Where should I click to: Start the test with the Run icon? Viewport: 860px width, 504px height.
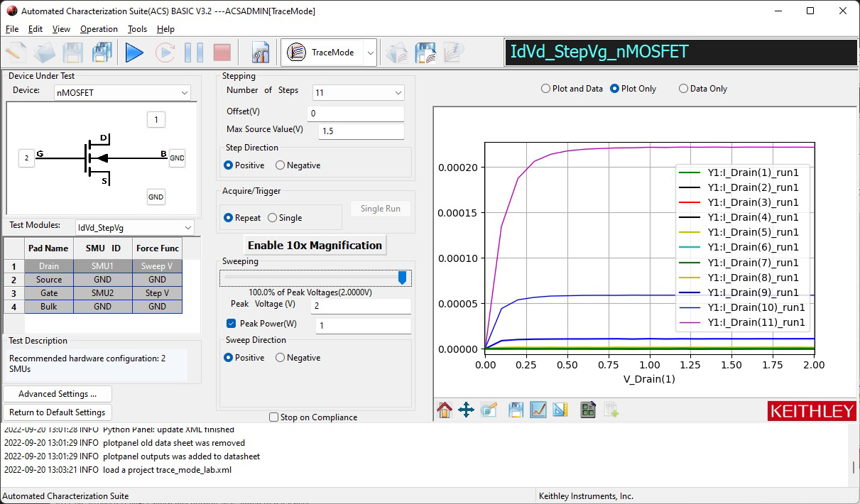[134, 53]
